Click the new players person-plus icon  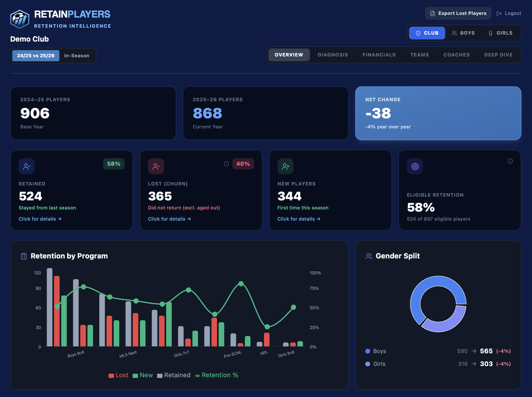click(285, 167)
